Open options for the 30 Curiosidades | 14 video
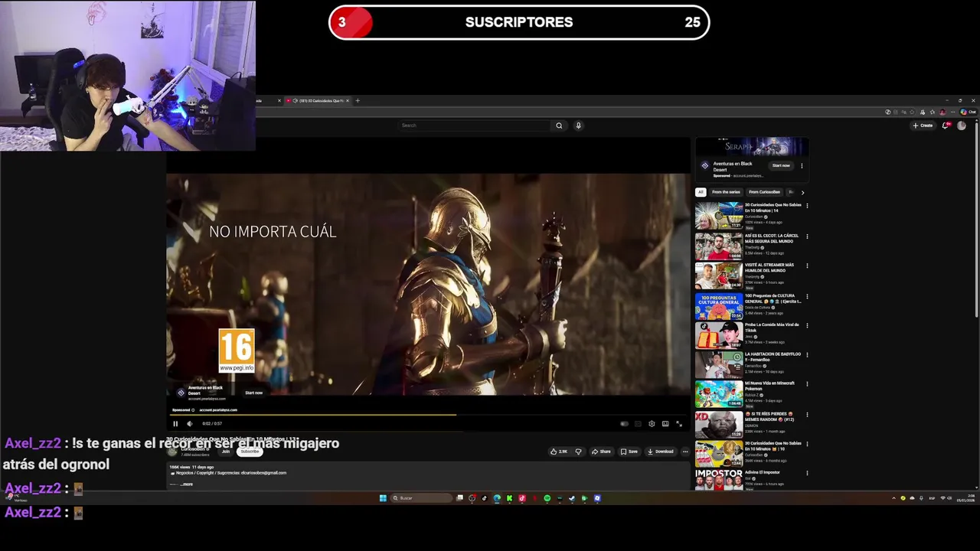980x551 pixels. pos(807,206)
